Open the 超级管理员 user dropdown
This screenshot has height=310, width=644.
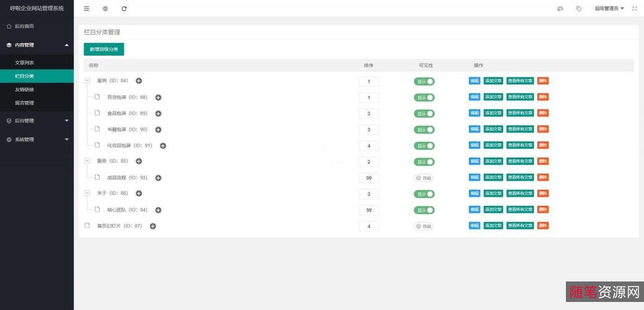(609, 9)
